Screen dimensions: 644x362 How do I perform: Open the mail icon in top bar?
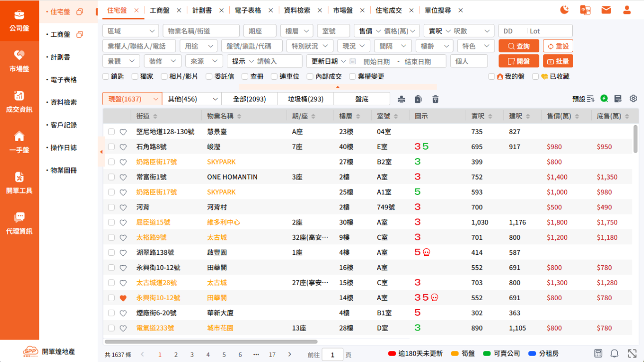[606, 9]
